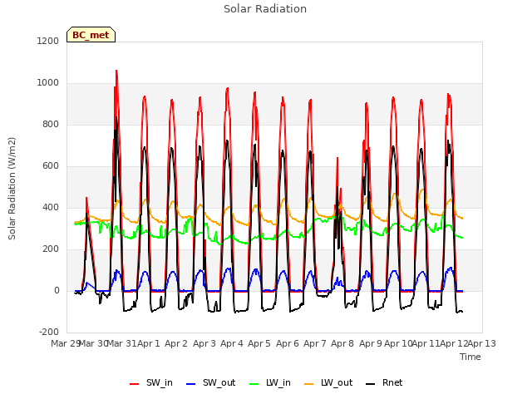Toggle the SW_in legend entry
This screenshot has width=532, height=399.
click(151, 383)
